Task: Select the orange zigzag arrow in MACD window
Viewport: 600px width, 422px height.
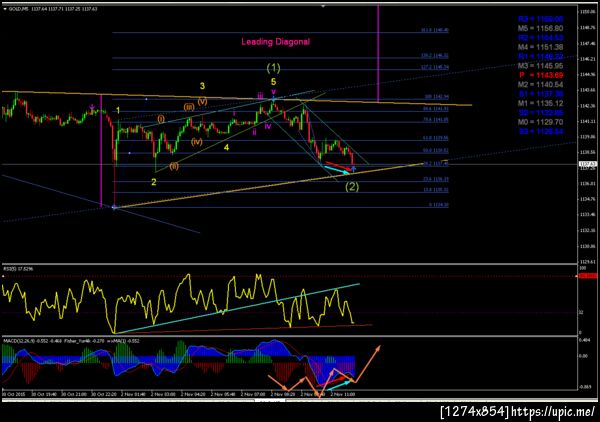Action: pos(324,371)
